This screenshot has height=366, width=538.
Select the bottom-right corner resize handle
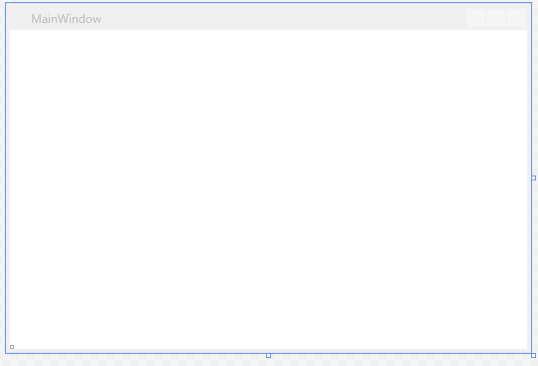tap(534, 355)
